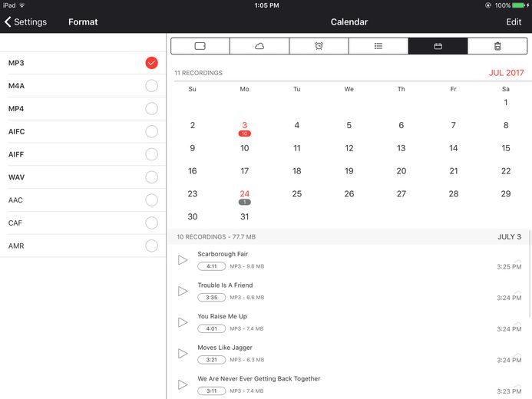This screenshot has height=399, width=532.
Task: Click the rotation lock status icon
Action: click(488, 5)
